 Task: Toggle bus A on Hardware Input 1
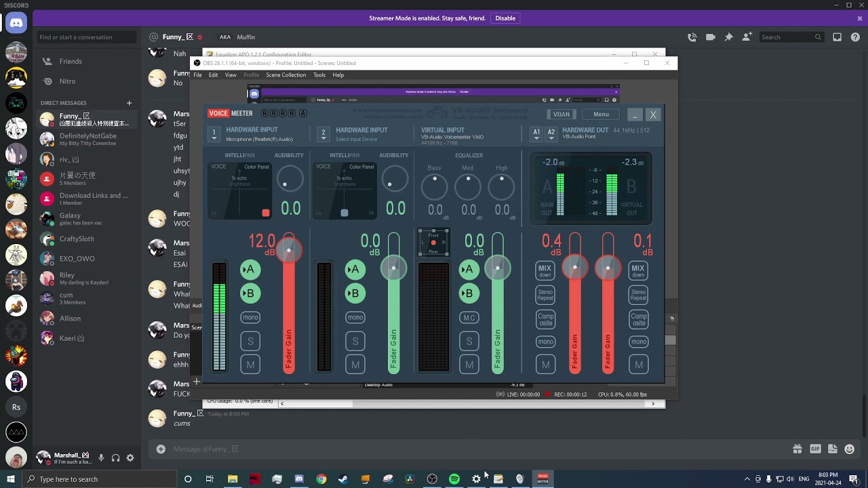(250, 270)
